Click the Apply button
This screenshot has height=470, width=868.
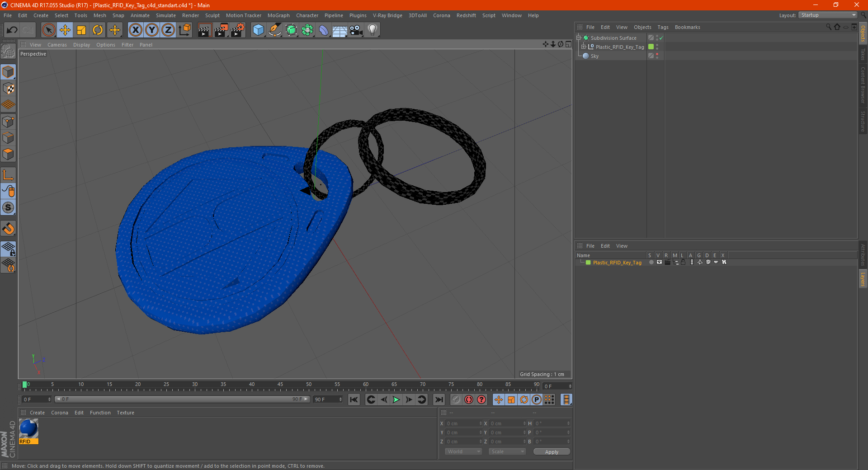point(552,452)
